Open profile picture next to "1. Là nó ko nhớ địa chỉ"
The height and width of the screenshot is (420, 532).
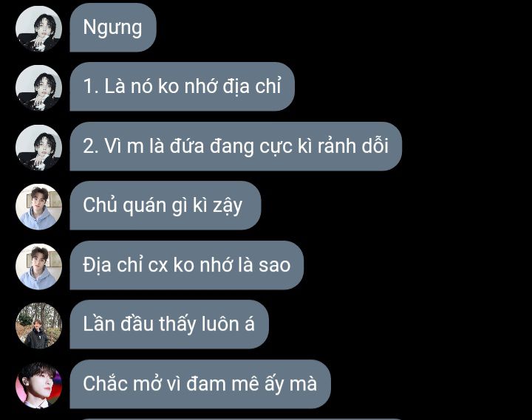pyautogui.click(x=38, y=88)
